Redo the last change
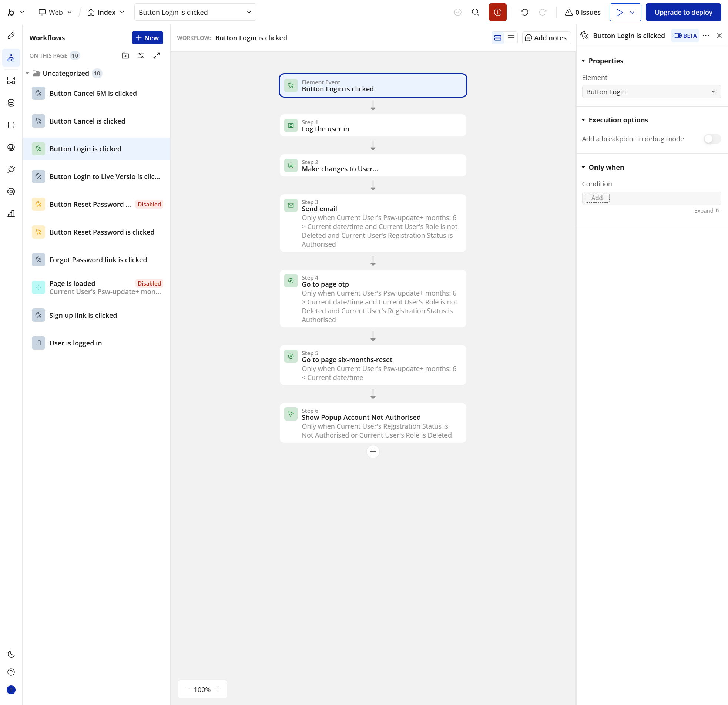728x705 pixels. (543, 12)
